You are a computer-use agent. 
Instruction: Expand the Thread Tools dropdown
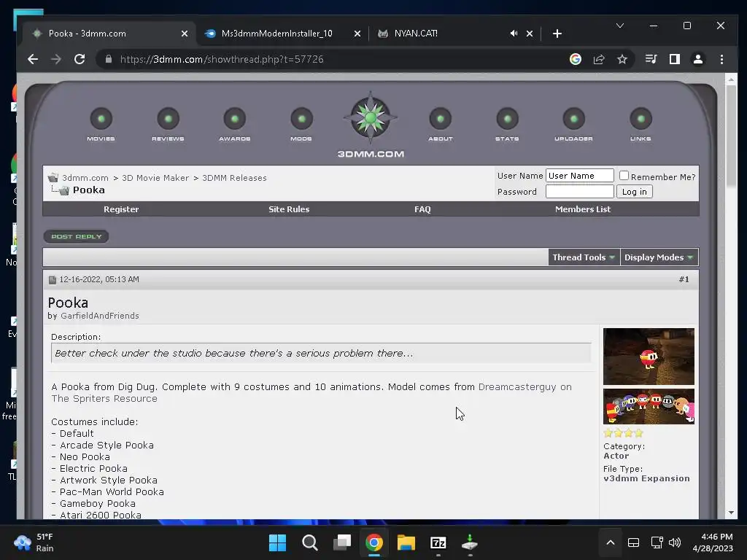pos(584,257)
